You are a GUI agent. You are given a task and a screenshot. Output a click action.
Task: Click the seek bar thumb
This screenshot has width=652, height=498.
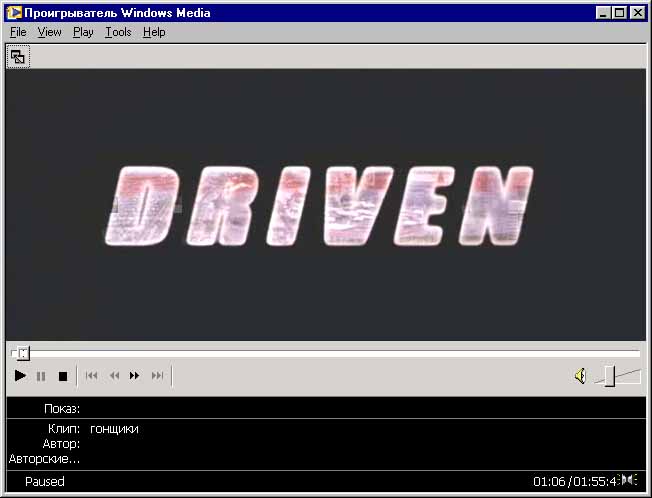point(23,354)
